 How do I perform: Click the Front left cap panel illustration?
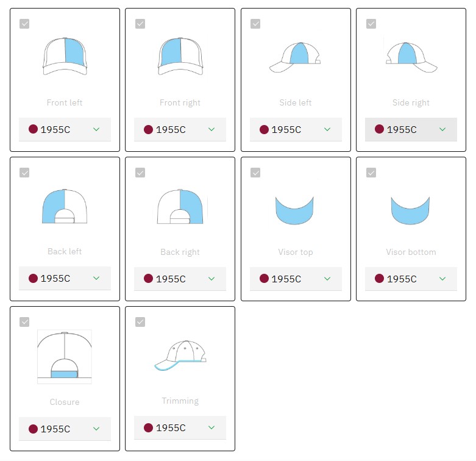(x=65, y=56)
